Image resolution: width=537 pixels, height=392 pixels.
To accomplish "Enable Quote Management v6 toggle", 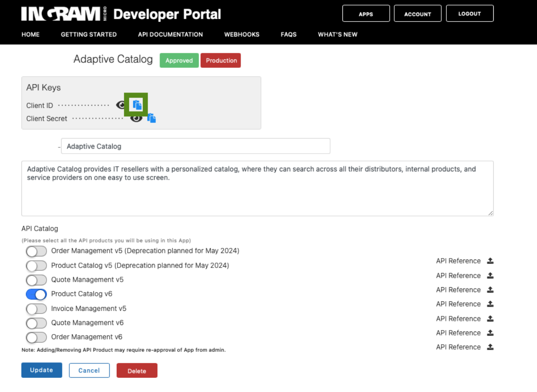I will tap(36, 323).
